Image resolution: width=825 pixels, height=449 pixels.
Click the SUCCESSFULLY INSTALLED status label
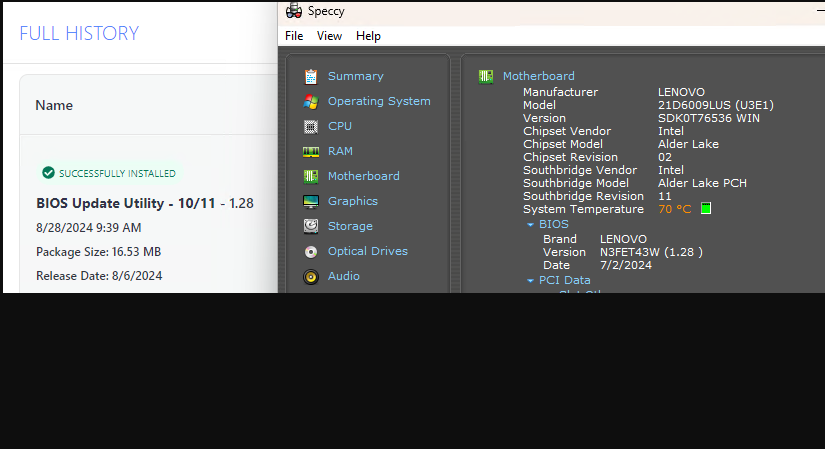(x=117, y=173)
